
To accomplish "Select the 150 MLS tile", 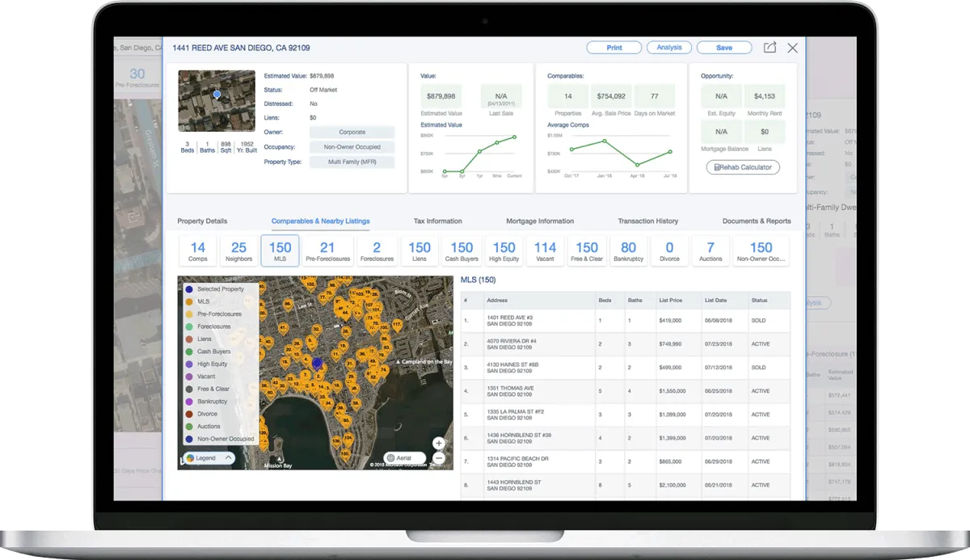I will click(x=280, y=251).
